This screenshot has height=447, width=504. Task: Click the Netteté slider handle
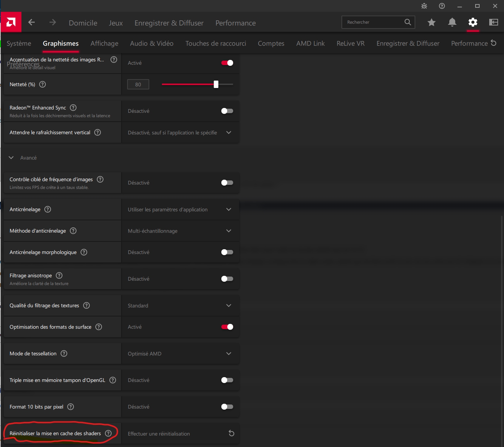pyautogui.click(x=216, y=84)
